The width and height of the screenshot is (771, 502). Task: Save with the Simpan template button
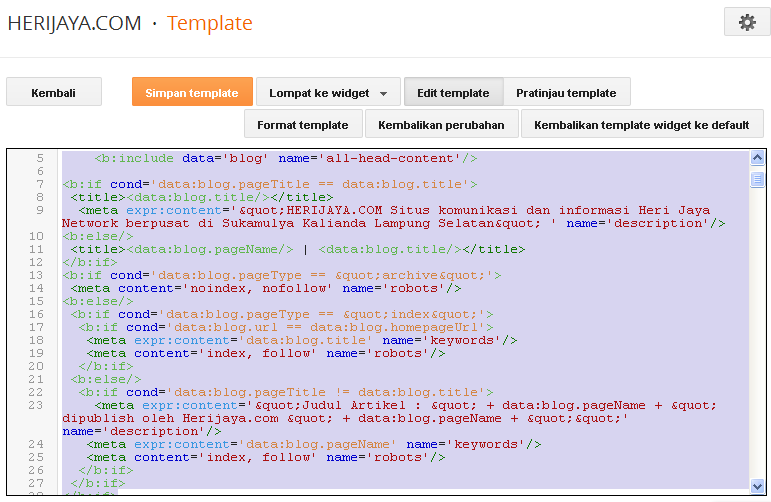pyautogui.click(x=191, y=93)
